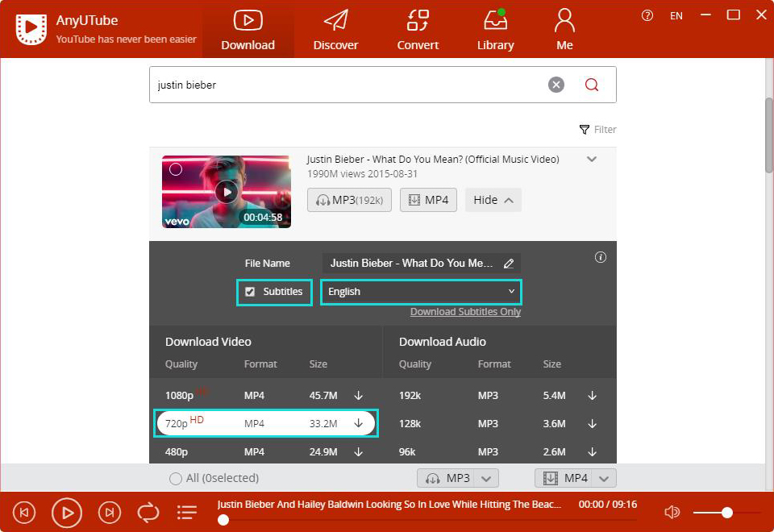Click the vertical scrollbar thumb
This screenshot has width=774, height=532.
point(768,135)
